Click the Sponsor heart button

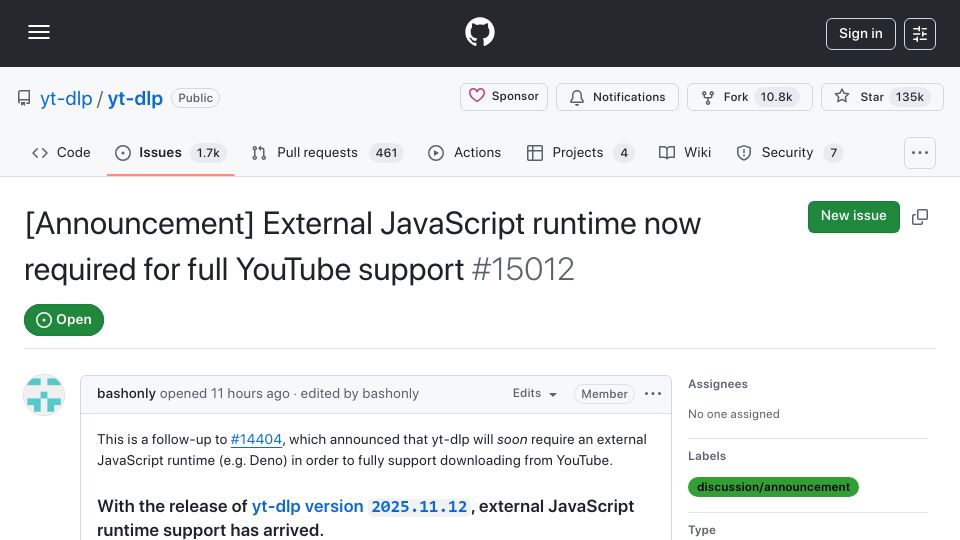[504, 97]
